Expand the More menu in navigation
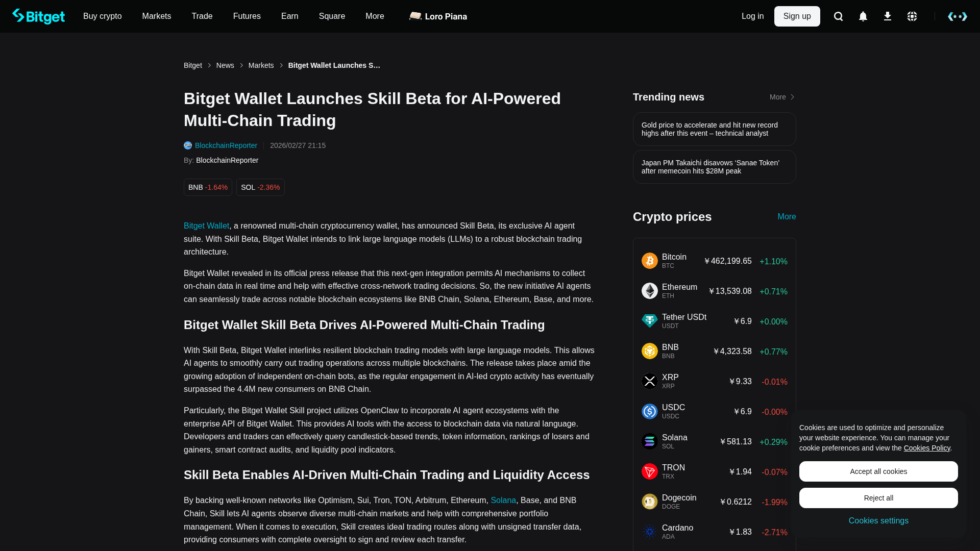 pos(375,16)
